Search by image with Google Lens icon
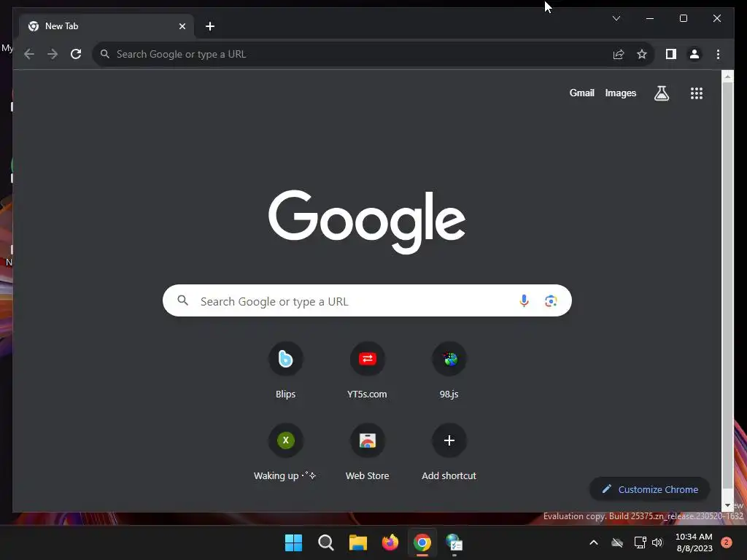Screen dimensions: 747x560 [551, 301]
